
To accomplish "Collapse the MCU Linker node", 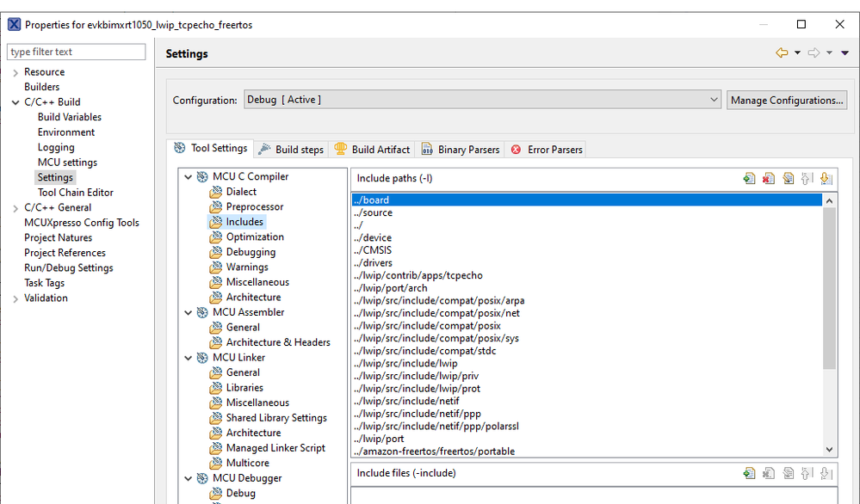I will [x=189, y=358].
